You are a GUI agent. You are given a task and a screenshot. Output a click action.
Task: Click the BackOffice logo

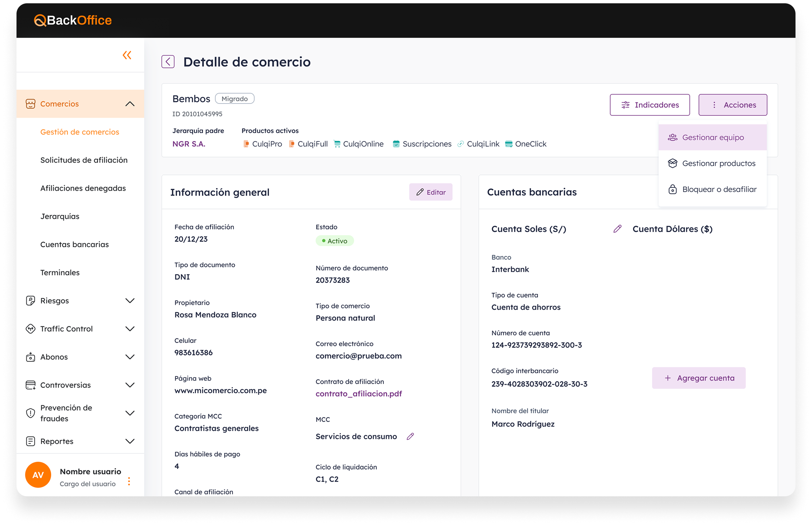pyautogui.click(x=73, y=20)
